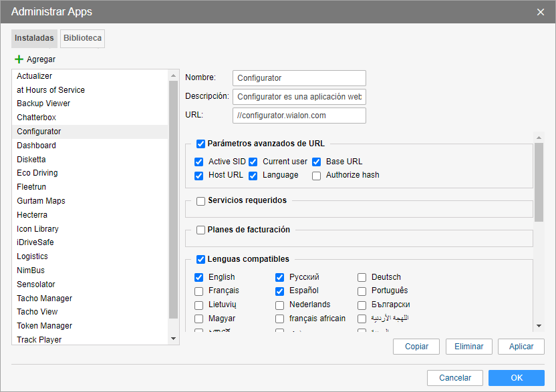The height and width of the screenshot is (392, 556).
Task: Click the Eliminar button
Action: [x=468, y=347]
